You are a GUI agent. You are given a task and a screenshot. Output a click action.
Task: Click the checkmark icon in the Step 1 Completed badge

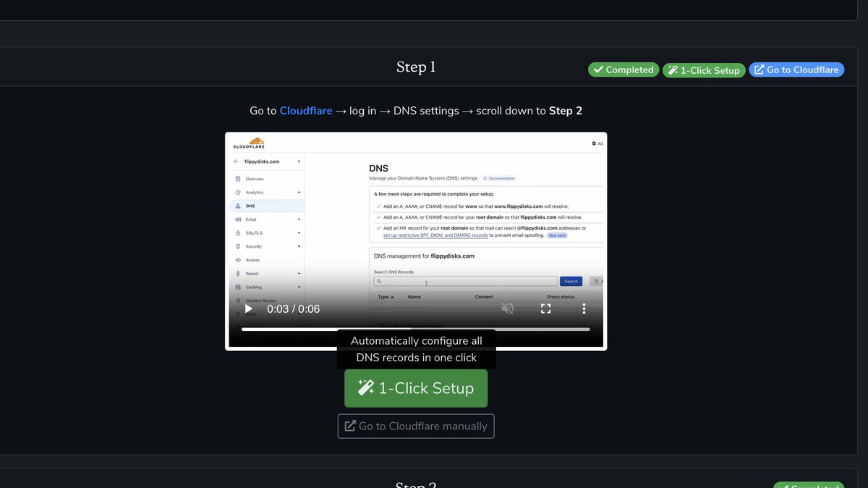pos(598,70)
